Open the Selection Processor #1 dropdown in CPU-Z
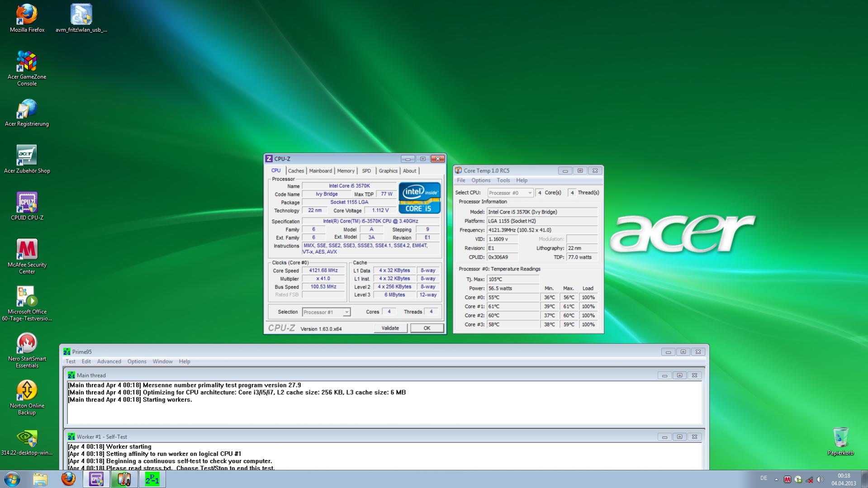868x488 pixels. [326, 312]
